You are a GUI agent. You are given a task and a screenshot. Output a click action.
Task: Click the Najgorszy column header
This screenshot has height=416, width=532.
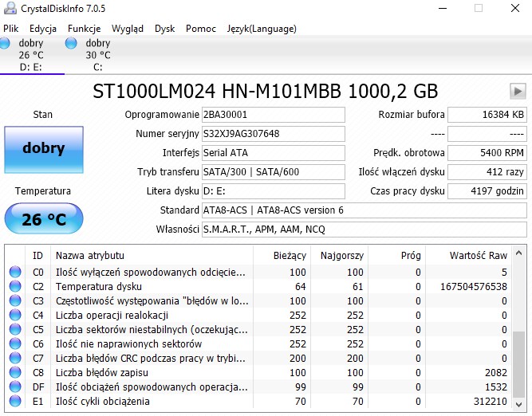pyautogui.click(x=339, y=255)
